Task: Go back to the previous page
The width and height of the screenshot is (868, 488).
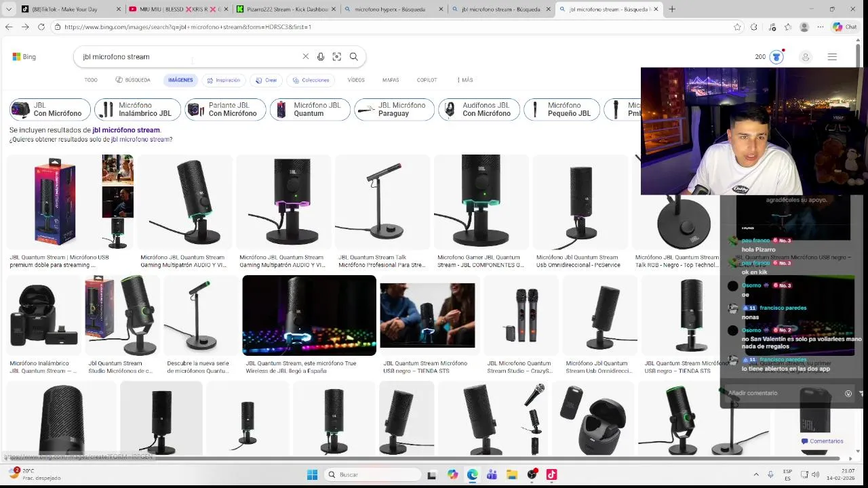Action: pos(9,26)
